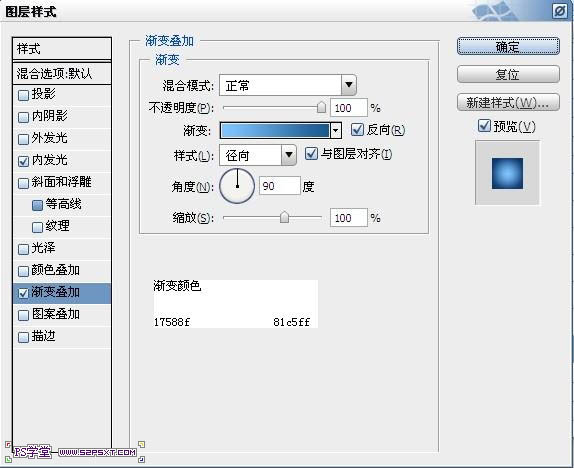Toggle the 预览 preview checkbox

pos(484,126)
